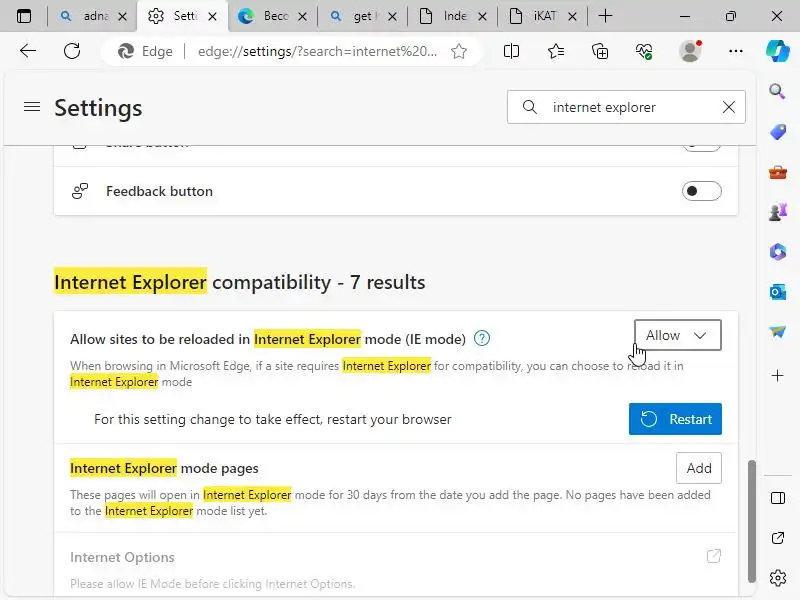Open the help icon beside IE mode
The image size is (800, 600).
[x=482, y=338]
